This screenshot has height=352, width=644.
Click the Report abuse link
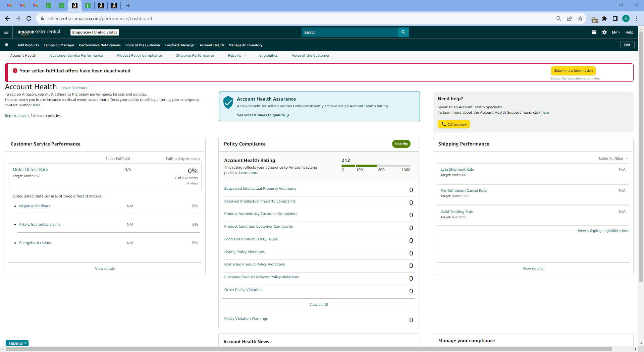point(16,116)
